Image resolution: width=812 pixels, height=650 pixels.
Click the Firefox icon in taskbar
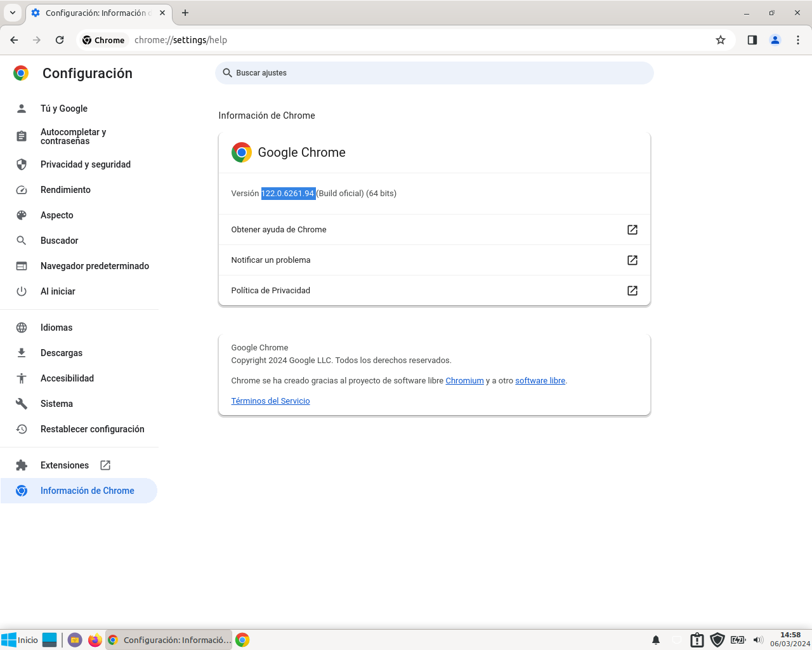click(x=95, y=640)
